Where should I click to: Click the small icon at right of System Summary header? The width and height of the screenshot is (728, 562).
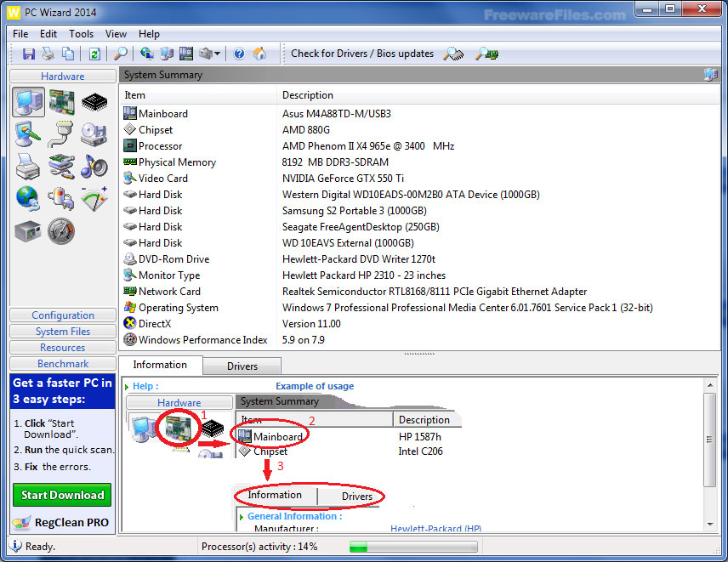tap(711, 75)
